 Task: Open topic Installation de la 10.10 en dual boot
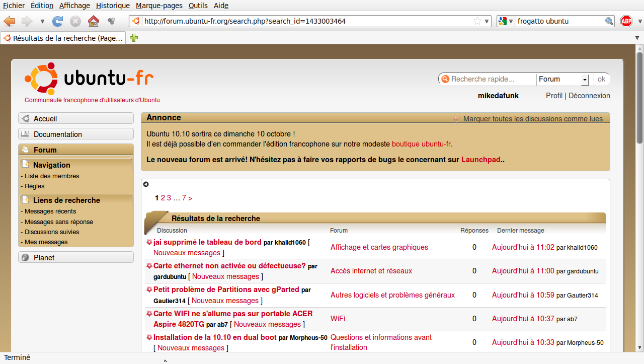pyautogui.click(x=215, y=338)
